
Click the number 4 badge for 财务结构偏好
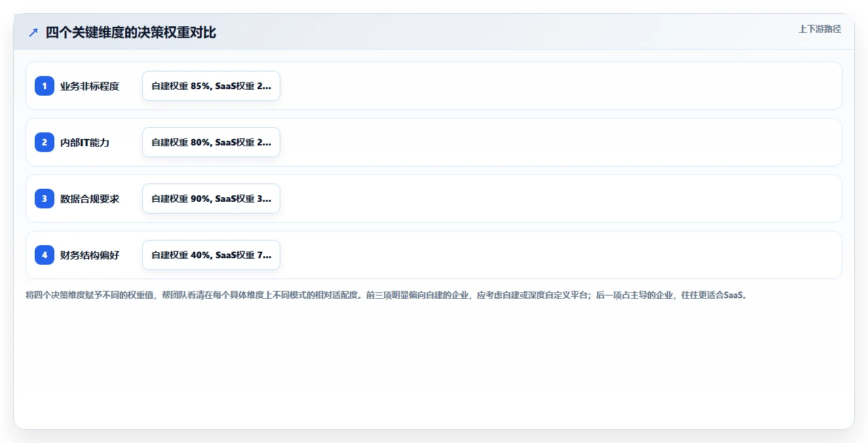pos(45,255)
